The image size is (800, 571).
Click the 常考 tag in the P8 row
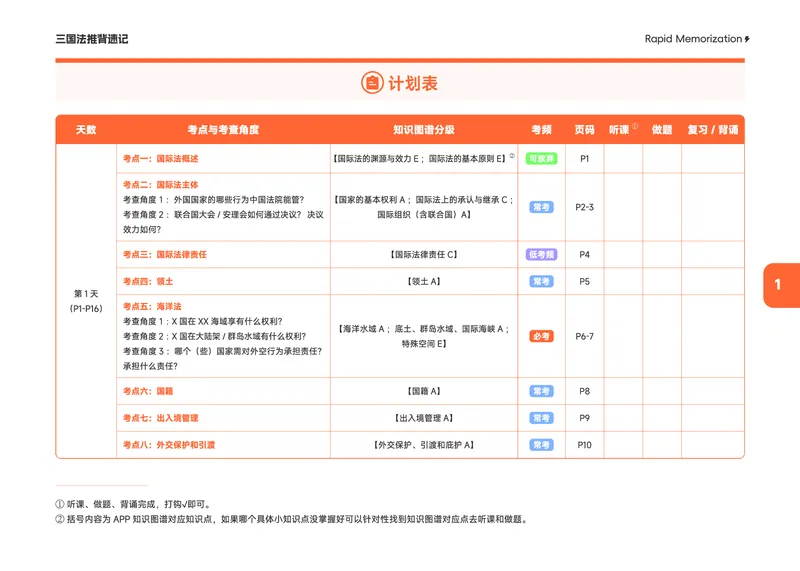pyautogui.click(x=541, y=391)
